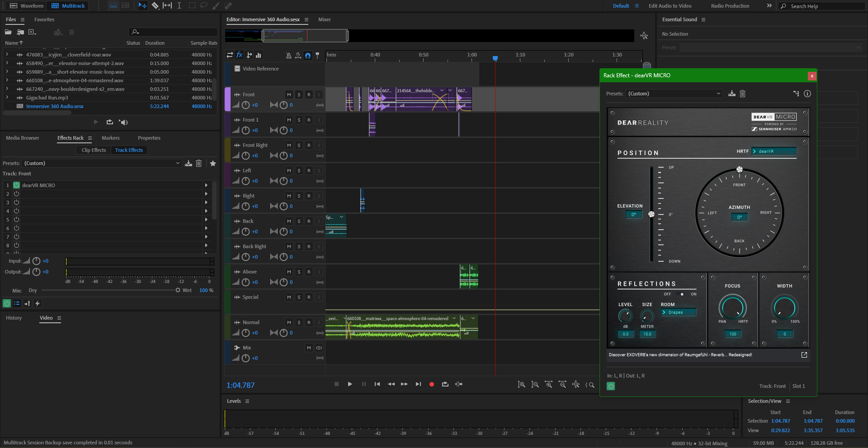The width and height of the screenshot is (868, 448).
Task: Solo the Back track
Action: [x=299, y=221]
